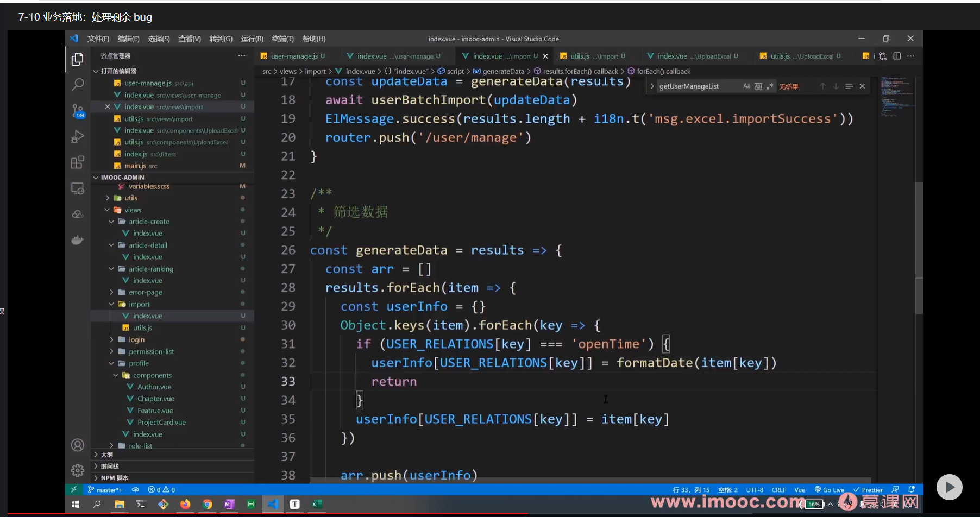Screen dimensions: 980x517
Task: Open the 编辑(E) menu
Action: [x=129, y=39]
